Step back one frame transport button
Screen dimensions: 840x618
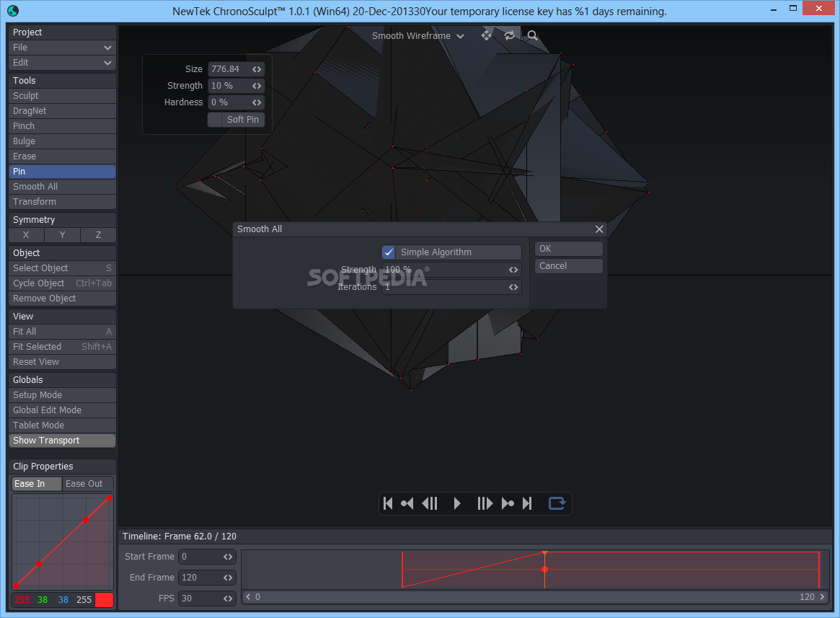click(430, 503)
